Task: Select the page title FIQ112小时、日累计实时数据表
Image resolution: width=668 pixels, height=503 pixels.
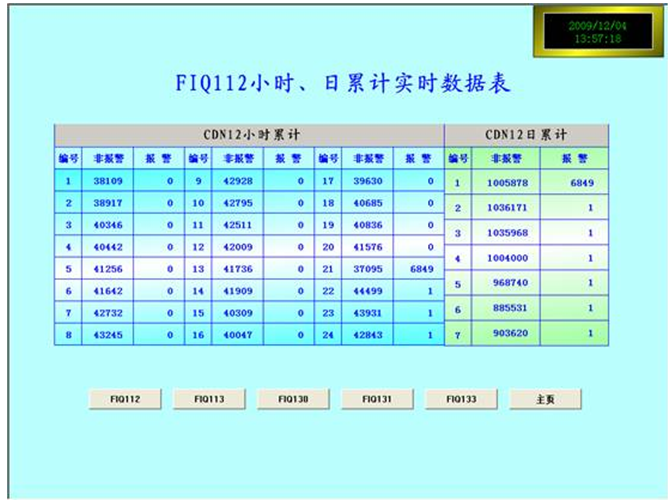Action: coord(336,83)
